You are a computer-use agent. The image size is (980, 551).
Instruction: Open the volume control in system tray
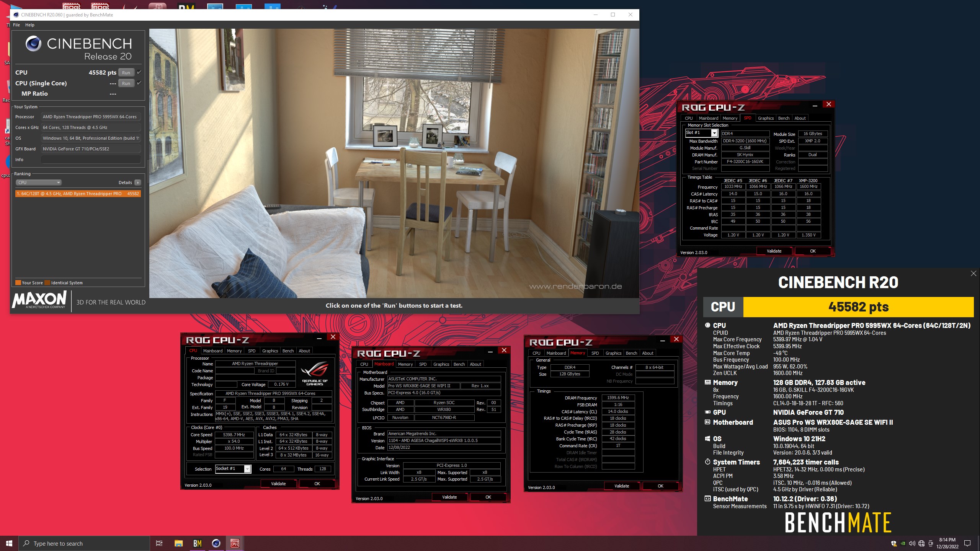click(912, 543)
